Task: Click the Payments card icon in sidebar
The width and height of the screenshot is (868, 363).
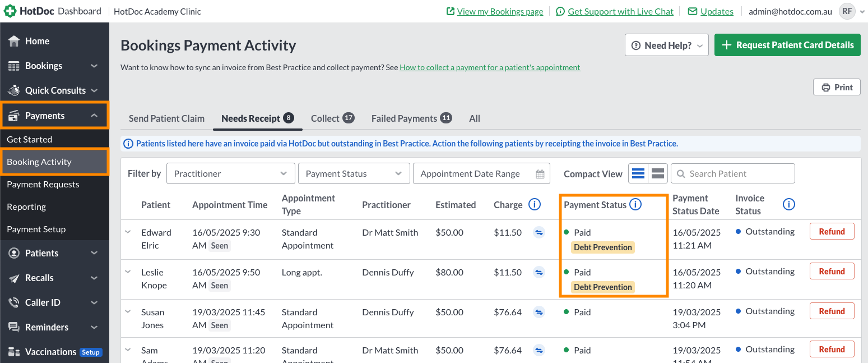Action: [x=14, y=116]
